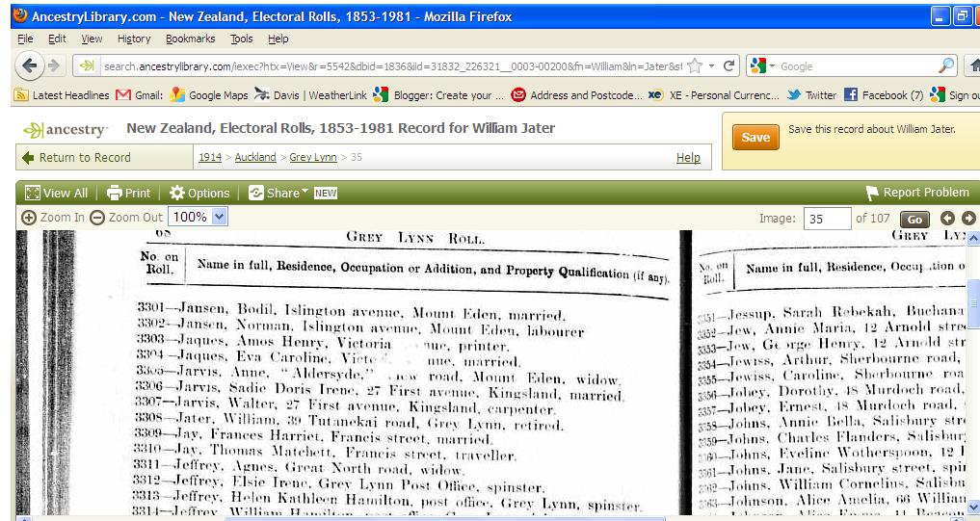Open the URL history dropdown arrow
Image resolution: width=980 pixels, height=521 pixels.
point(711,65)
